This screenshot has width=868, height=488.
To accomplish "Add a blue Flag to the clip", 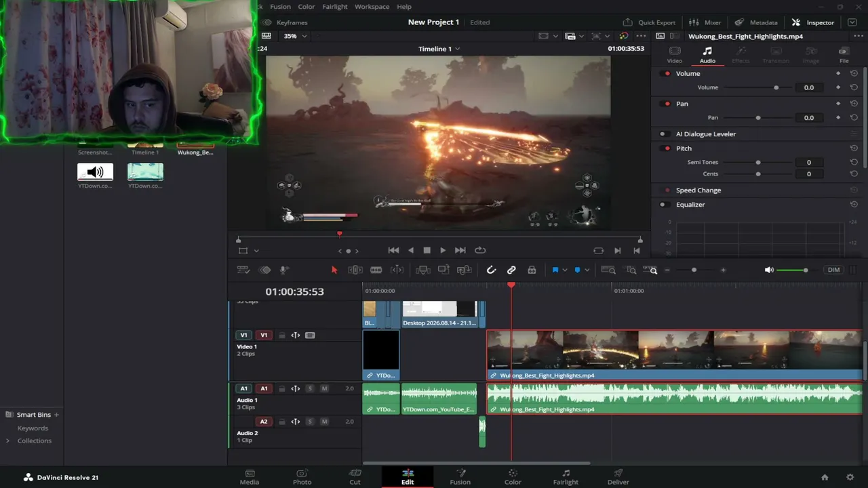I will (x=555, y=270).
